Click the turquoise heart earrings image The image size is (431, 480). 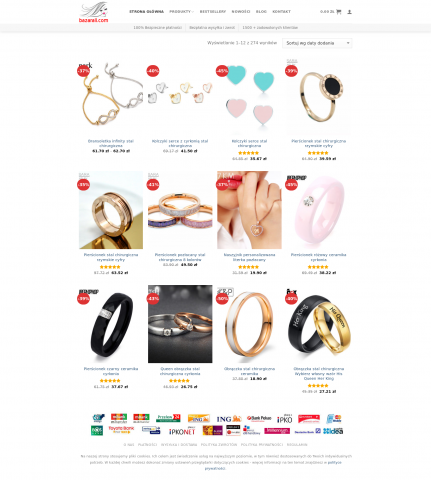249,96
